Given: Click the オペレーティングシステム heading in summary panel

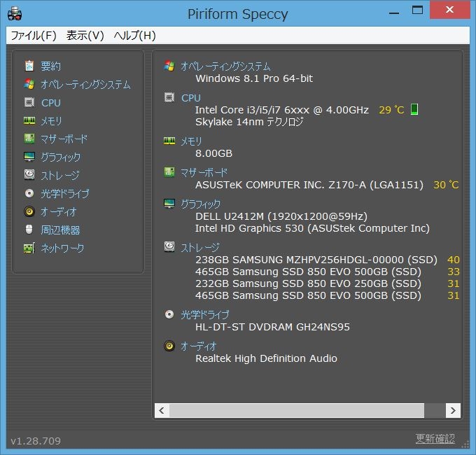Looking at the screenshot, I should click(225, 66).
